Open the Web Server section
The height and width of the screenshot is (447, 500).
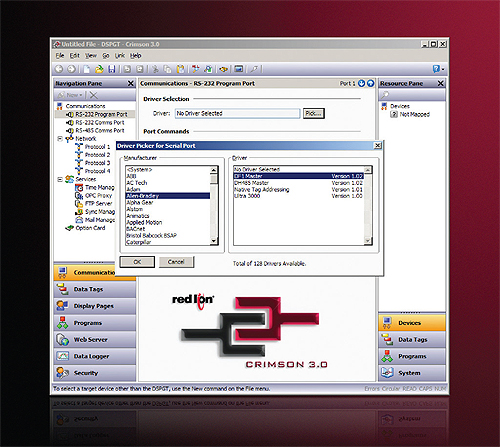tap(95, 339)
